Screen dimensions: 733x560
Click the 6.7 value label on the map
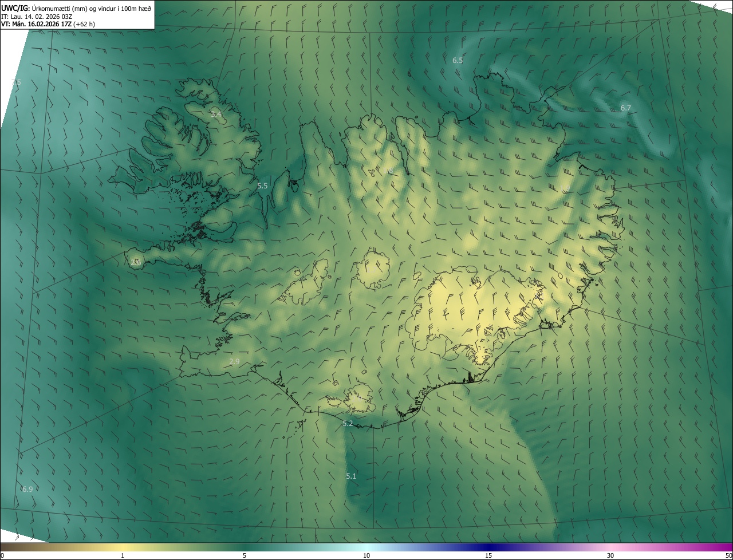[626, 108]
